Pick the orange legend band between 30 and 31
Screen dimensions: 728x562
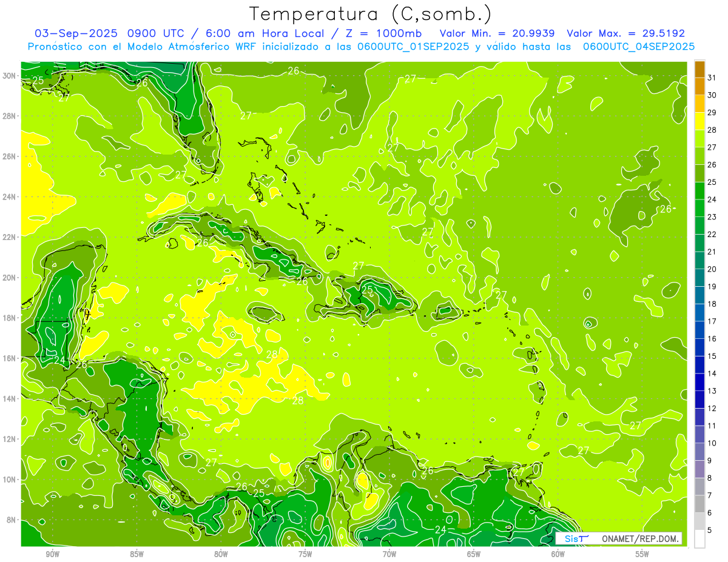pos(699,87)
